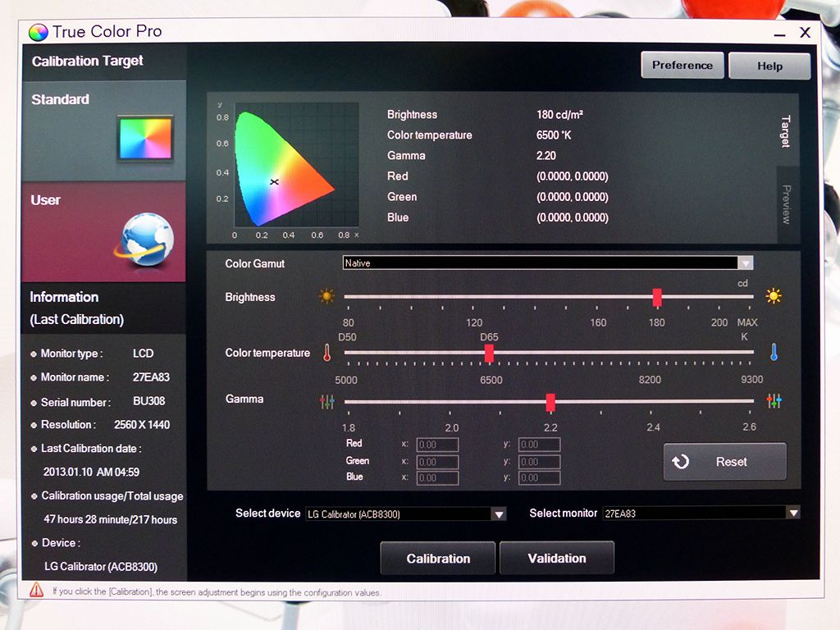The image size is (840, 630).
Task: Select the User calibration target
Action: tap(104, 231)
